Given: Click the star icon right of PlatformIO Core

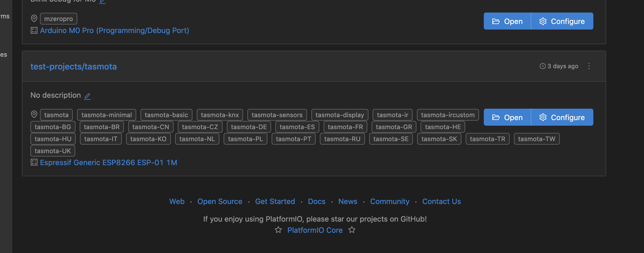Looking at the screenshot, I should tap(352, 230).
